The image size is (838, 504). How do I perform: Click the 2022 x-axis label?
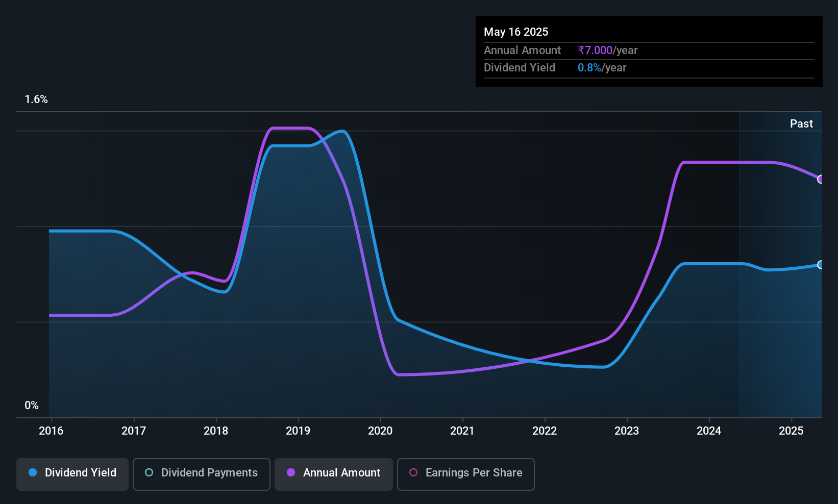545,431
